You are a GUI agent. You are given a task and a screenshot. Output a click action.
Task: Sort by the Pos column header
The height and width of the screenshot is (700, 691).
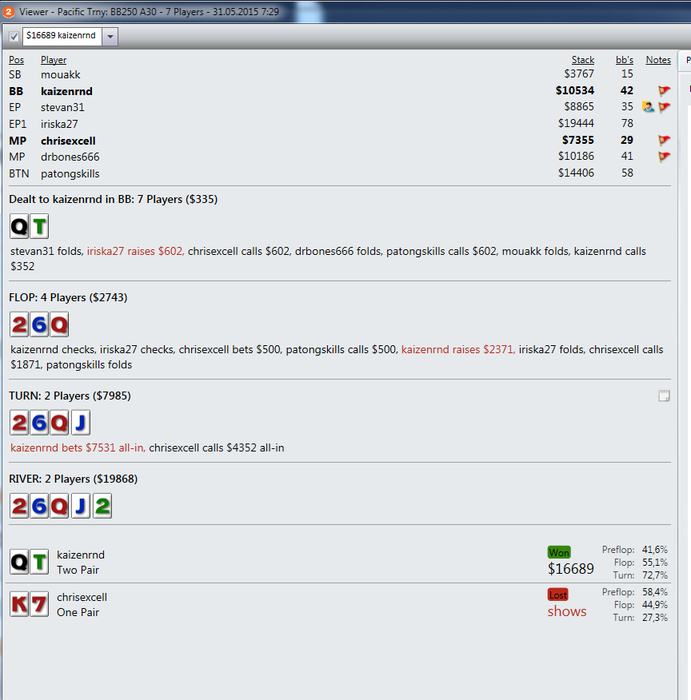tap(17, 60)
